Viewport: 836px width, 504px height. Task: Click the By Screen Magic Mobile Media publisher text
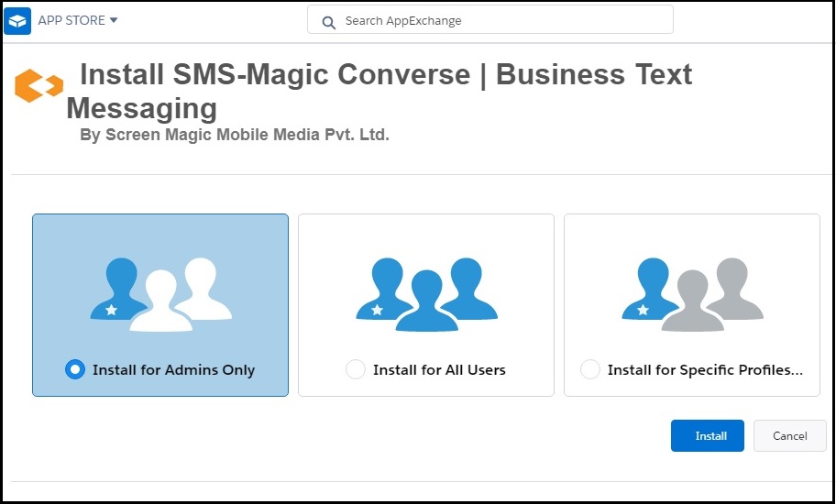[235, 135]
